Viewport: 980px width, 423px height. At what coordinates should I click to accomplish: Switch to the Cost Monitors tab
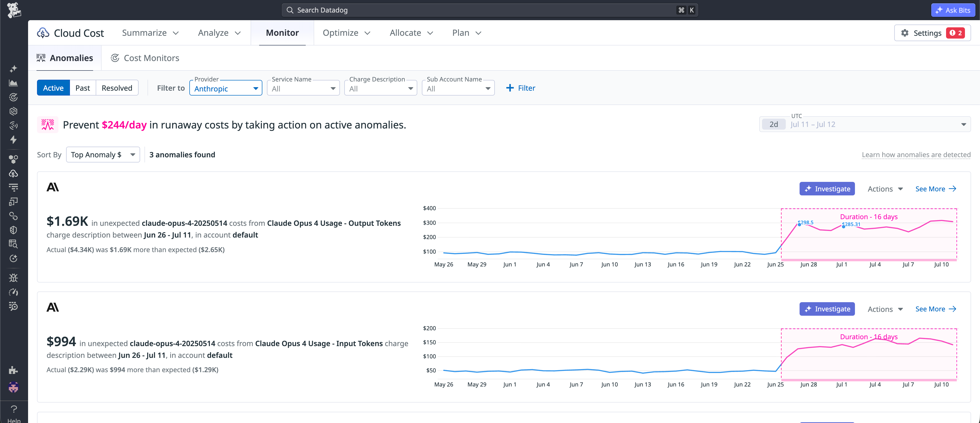[x=145, y=58]
